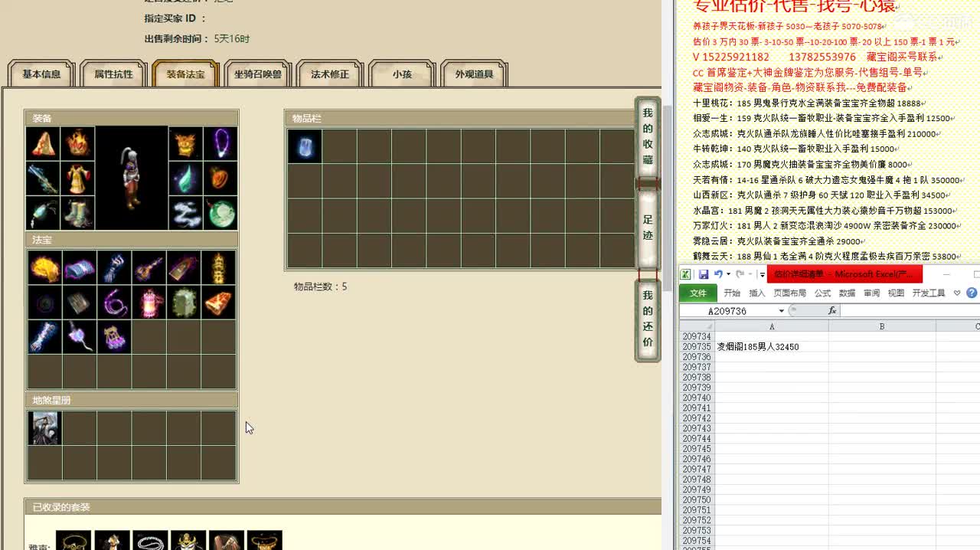Select the cell containing 凌烟阁185男人32450

(772, 347)
